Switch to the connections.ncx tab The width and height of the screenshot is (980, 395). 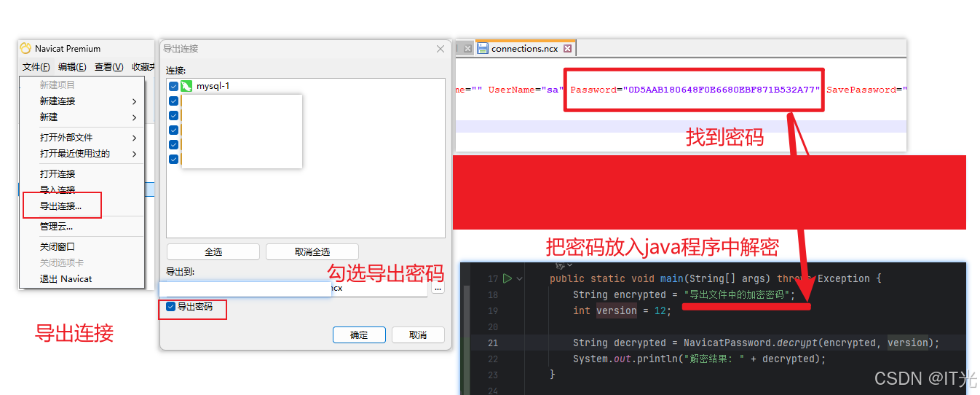(x=524, y=49)
